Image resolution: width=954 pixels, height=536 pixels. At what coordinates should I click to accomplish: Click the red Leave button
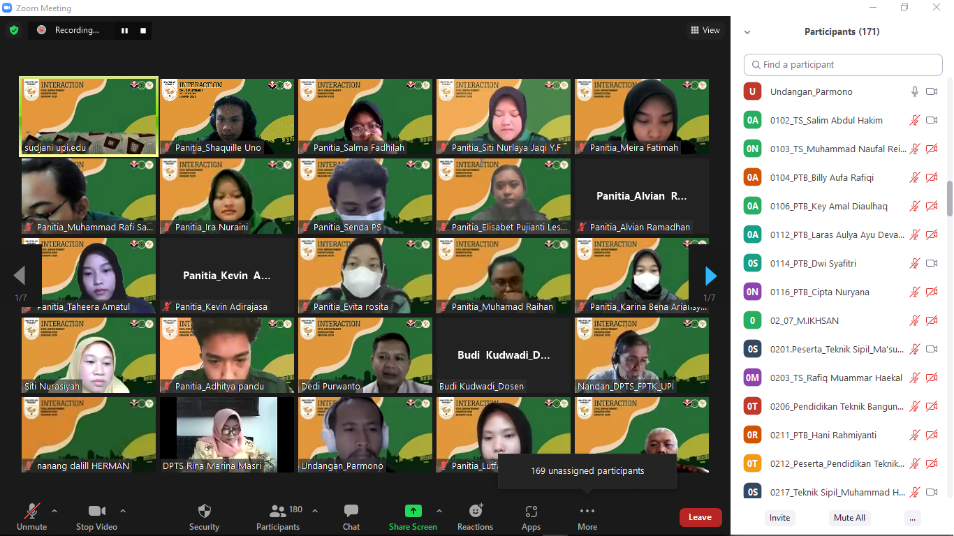pyautogui.click(x=700, y=517)
